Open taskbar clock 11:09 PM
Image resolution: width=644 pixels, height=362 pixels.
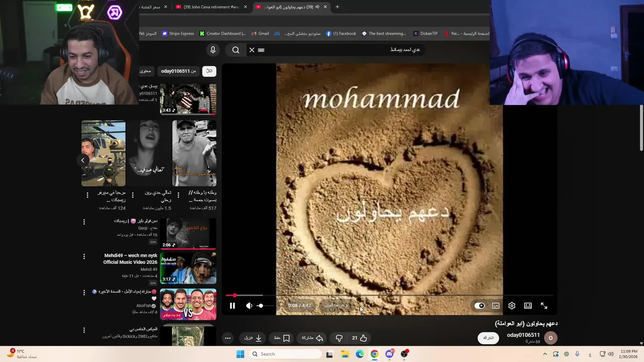click(x=629, y=354)
